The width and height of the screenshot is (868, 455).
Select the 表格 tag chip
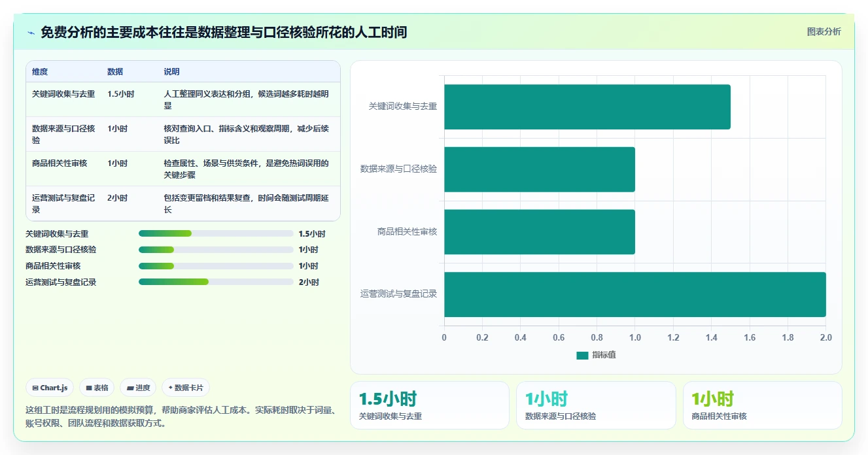tap(97, 388)
